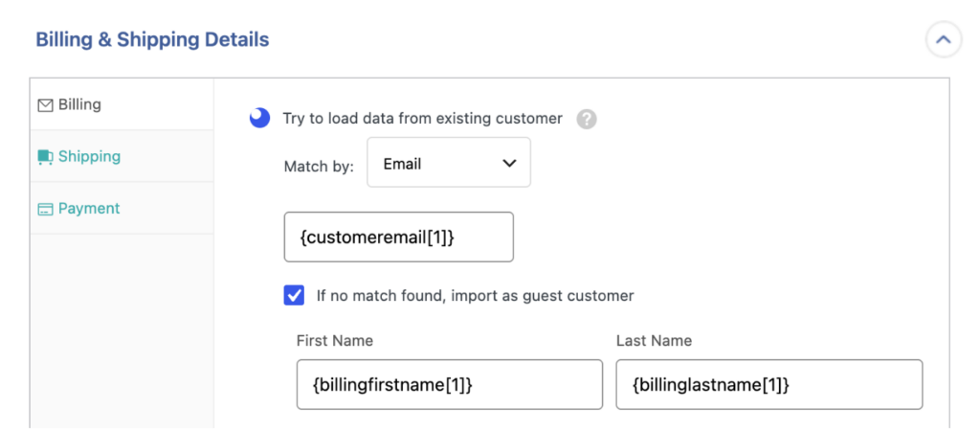
Task: Click the First Name input field
Action: [450, 385]
